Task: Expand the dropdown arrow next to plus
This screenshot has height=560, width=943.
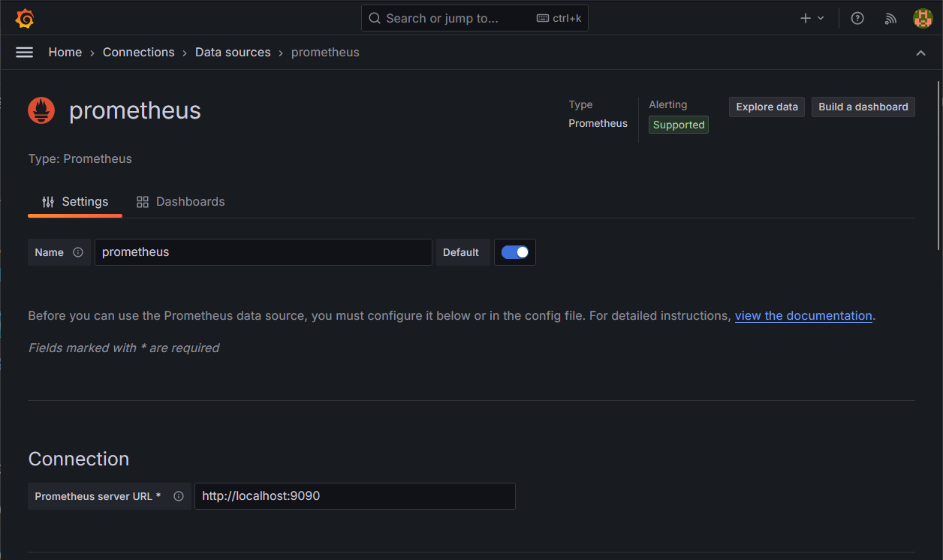Action: click(x=821, y=18)
